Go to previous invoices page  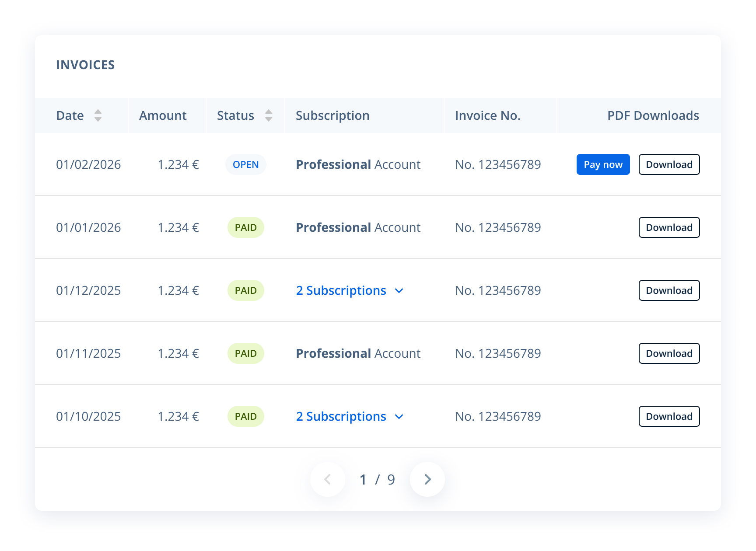click(328, 479)
